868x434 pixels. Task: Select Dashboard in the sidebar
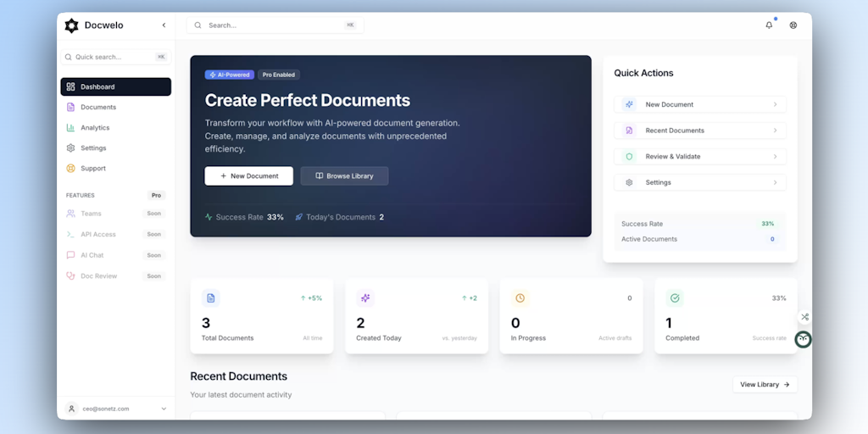tap(115, 87)
